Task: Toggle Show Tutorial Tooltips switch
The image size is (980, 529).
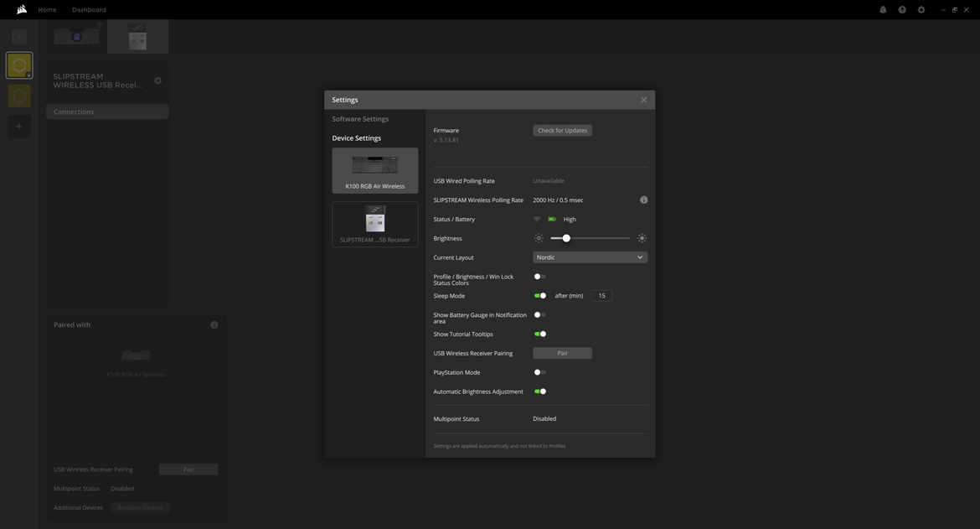Action: (540, 334)
